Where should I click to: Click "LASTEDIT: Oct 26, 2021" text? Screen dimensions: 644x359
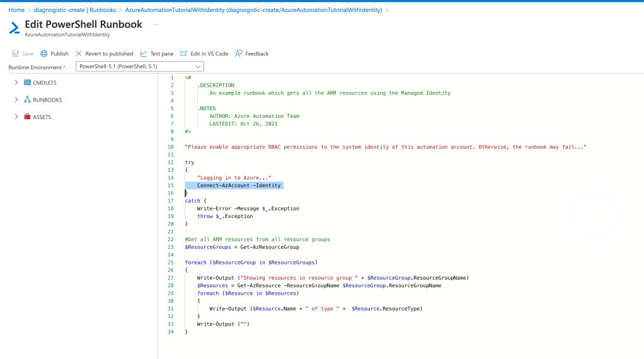point(243,124)
